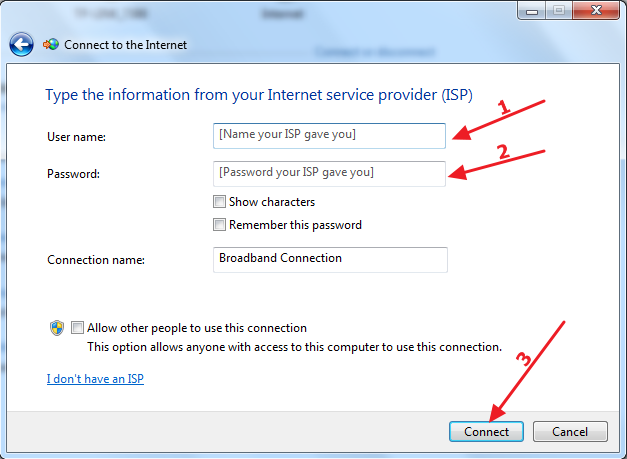Click the Connection name label
Screen dimensions: 627x459
(x=96, y=260)
